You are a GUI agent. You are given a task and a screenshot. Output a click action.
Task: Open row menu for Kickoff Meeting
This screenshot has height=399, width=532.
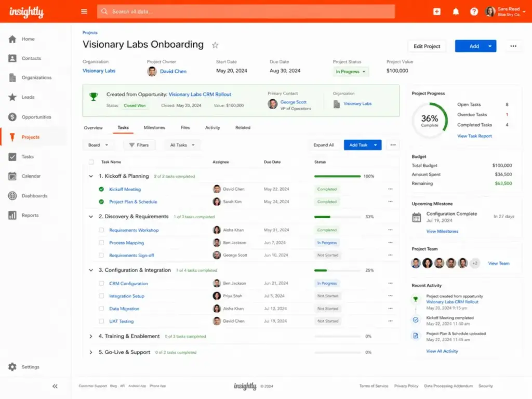coord(390,189)
